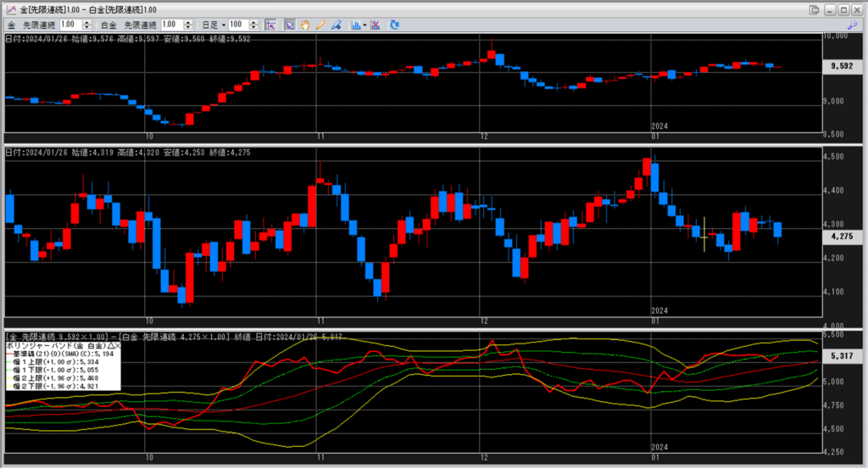
Task: Click the restore window cascade icon
Action: 815,9
